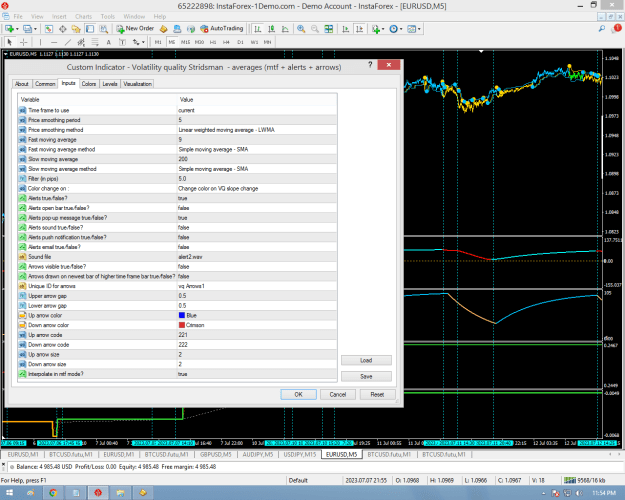Switch to the Levels tab
Screen dimensions: 625x500
(110, 84)
